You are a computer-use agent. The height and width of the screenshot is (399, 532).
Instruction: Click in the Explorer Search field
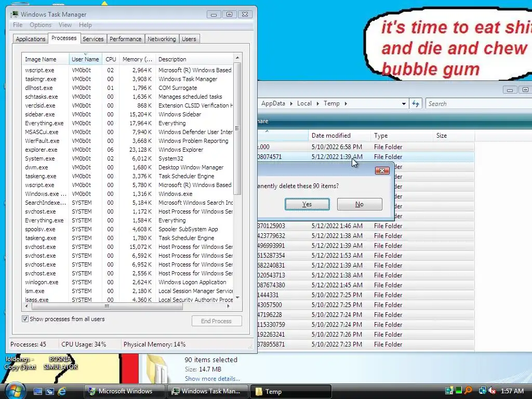click(x=478, y=104)
